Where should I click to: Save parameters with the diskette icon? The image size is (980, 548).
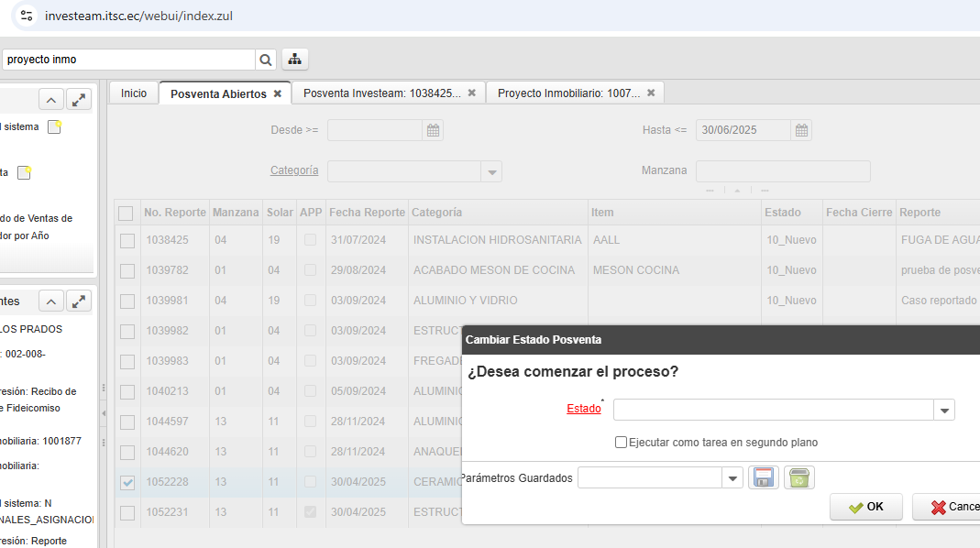[x=763, y=477]
